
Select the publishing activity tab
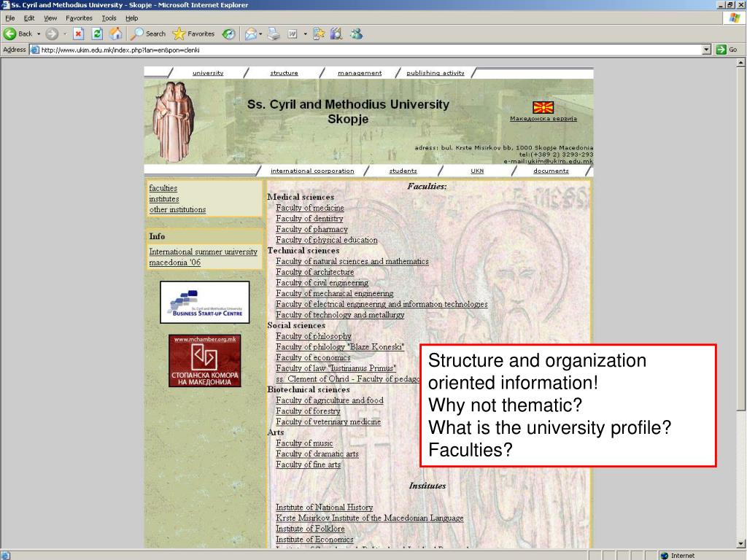tap(436, 73)
